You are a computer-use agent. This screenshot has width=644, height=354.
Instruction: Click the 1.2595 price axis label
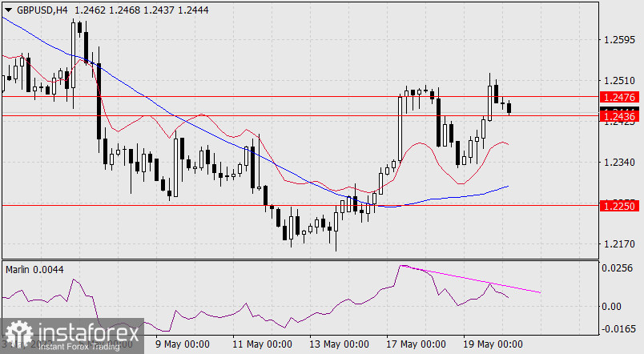[x=620, y=40]
